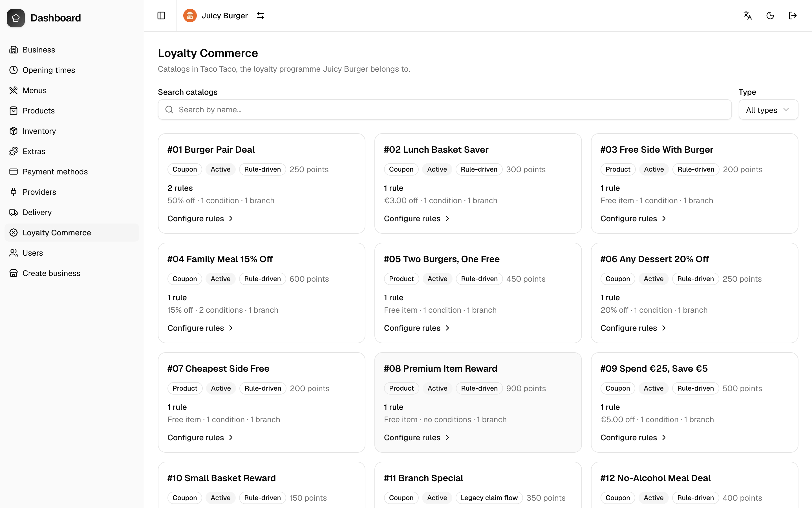Click the Opening times clock icon
The width and height of the screenshot is (812, 508).
coord(14,70)
